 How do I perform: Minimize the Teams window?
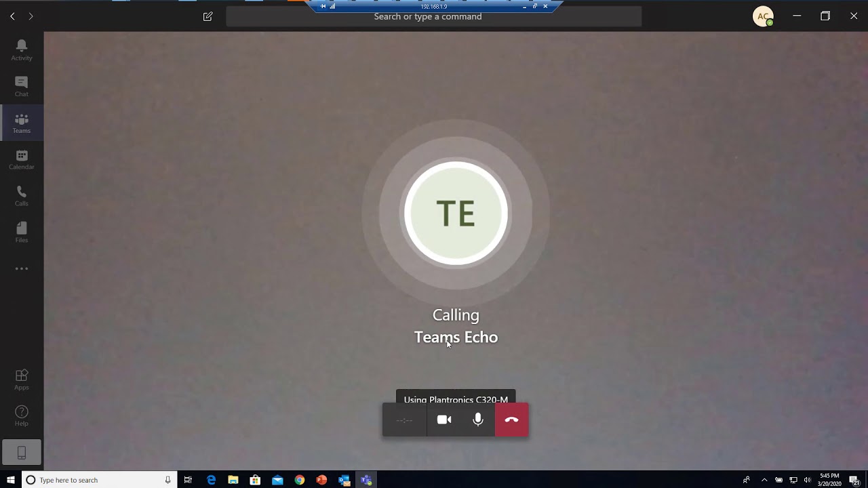click(797, 16)
